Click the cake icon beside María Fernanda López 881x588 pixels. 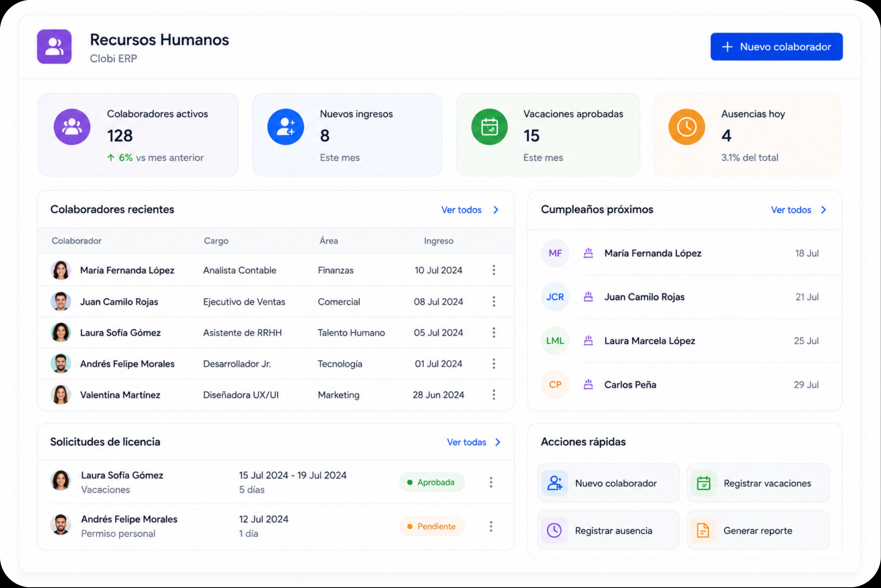pos(588,253)
